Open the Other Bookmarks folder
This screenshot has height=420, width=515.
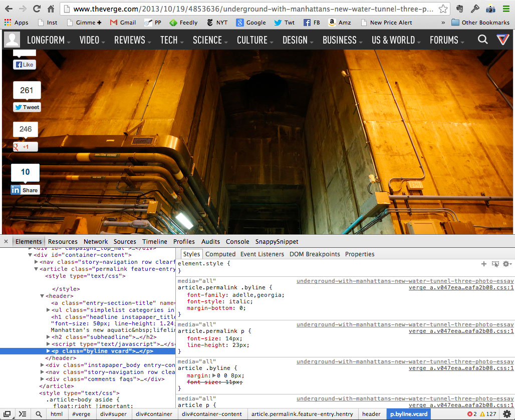coord(480,23)
